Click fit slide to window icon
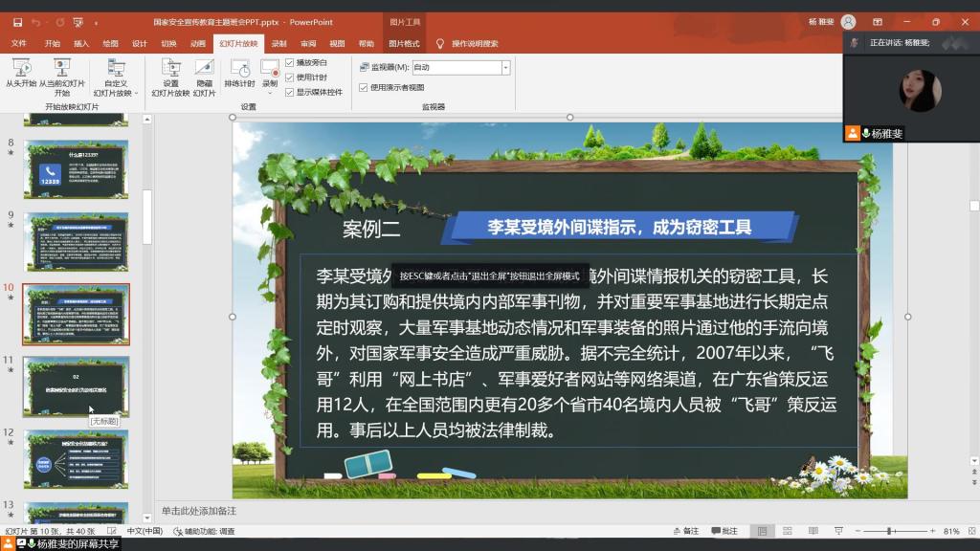The height and width of the screenshot is (551, 980). tap(969, 531)
